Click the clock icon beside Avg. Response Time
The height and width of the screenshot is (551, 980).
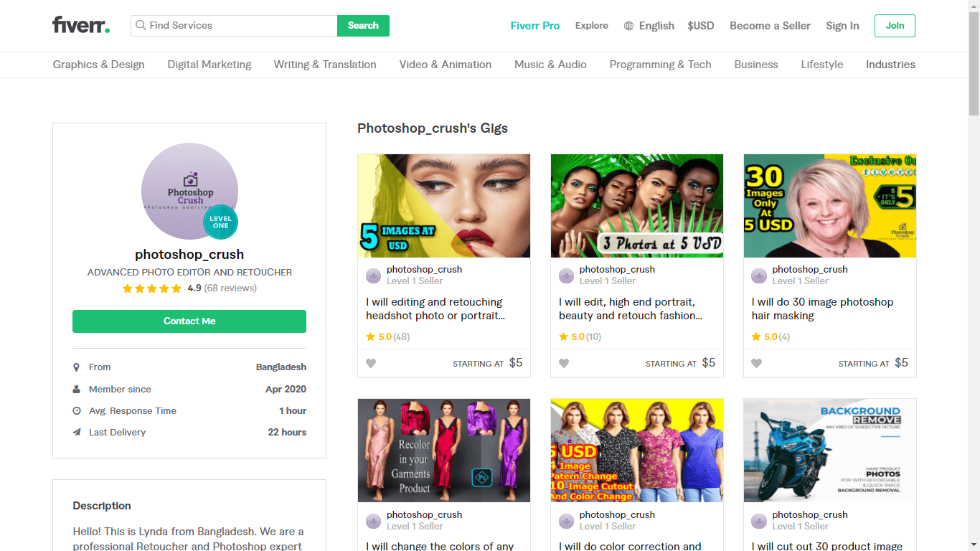coord(77,411)
